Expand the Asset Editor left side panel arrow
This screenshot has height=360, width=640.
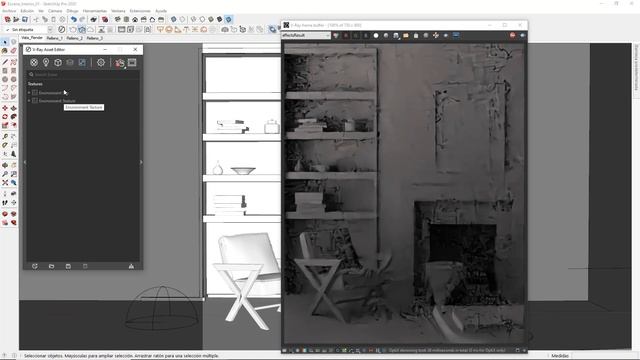25,162
